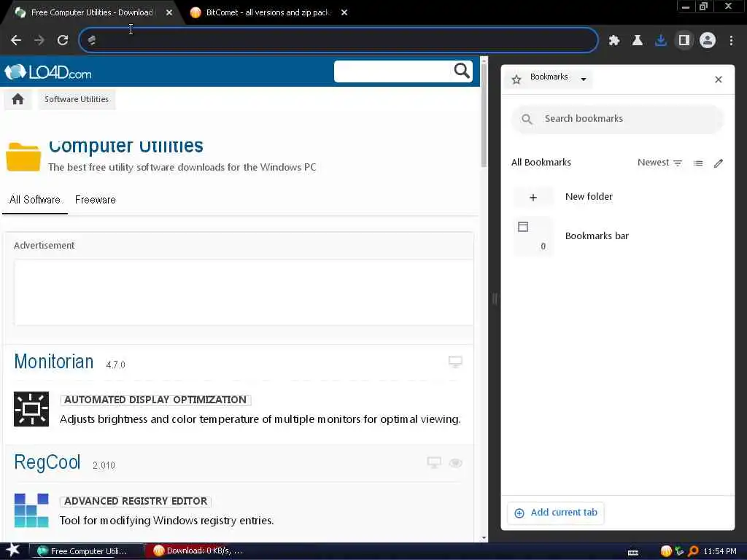Viewport: 747px width, 560px height.
Task: Click the taskbar clock 11:54 PM
Action: (x=720, y=551)
